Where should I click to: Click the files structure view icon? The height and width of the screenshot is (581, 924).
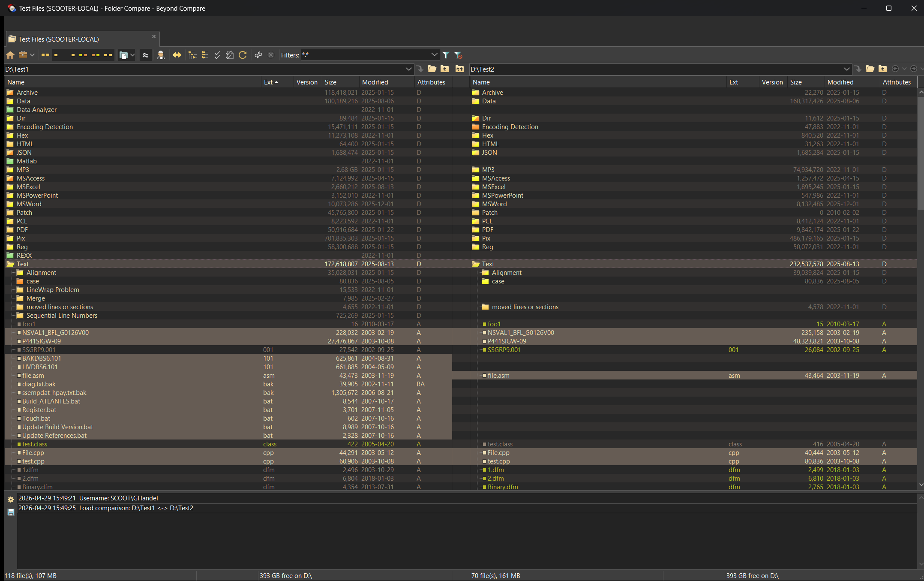click(x=123, y=55)
